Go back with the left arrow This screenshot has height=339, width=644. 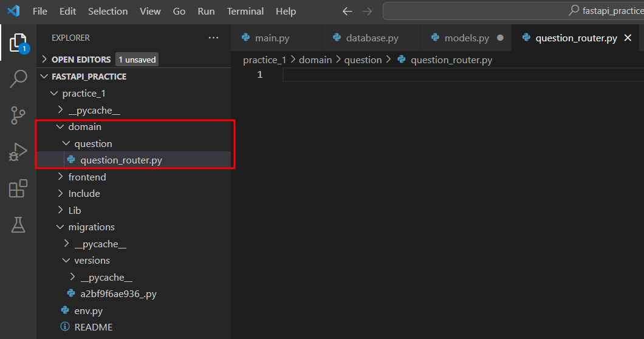348,12
